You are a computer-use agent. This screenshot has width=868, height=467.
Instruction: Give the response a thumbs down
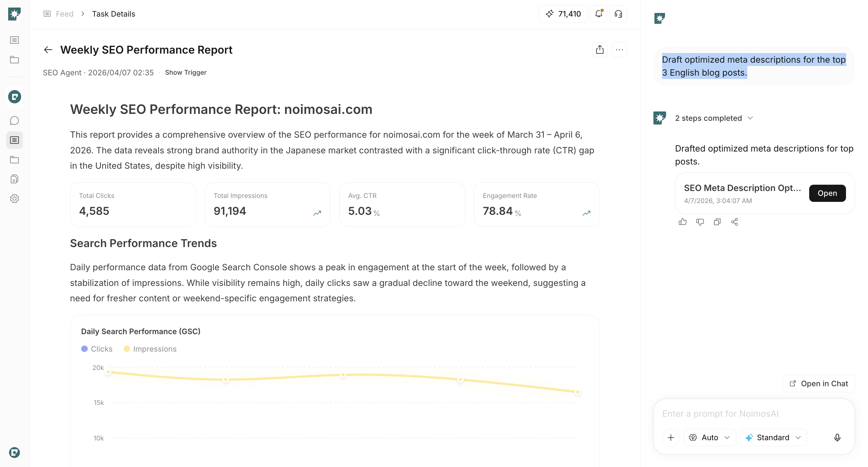(700, 222)
